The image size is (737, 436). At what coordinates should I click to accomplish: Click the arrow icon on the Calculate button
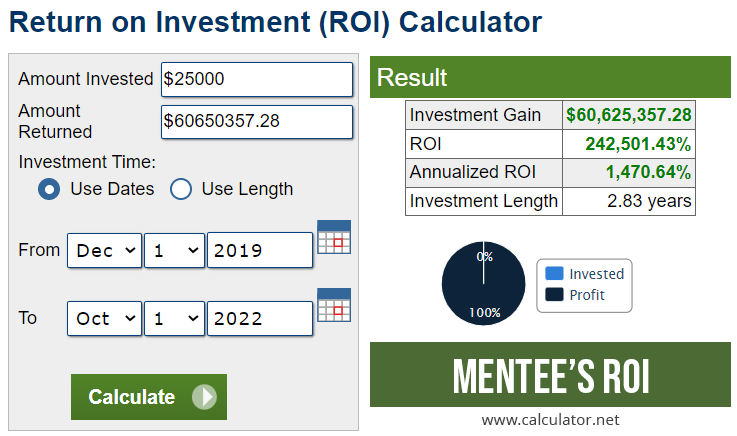(x=204, y=397)
